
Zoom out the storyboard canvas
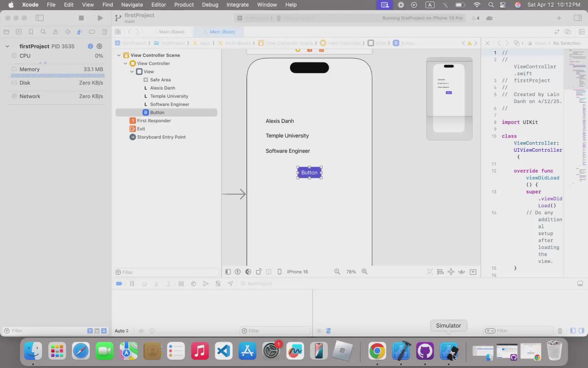(x=337, y=271)
